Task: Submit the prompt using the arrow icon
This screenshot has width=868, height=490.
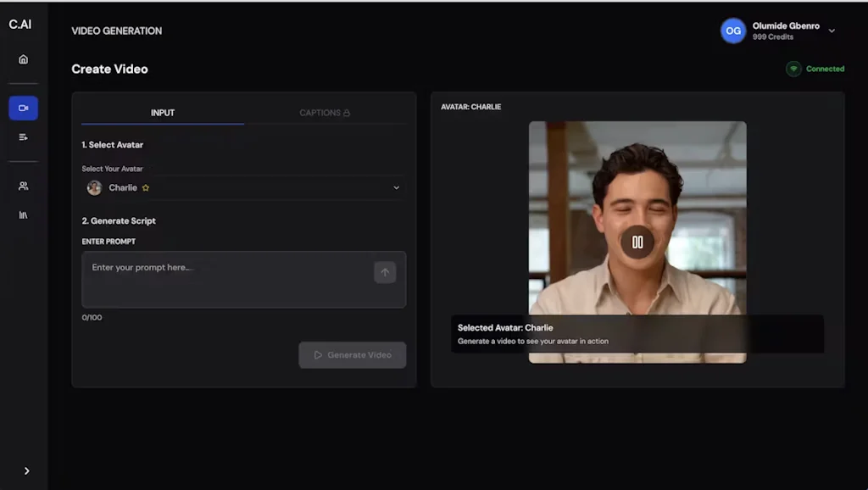Action: [385, 272]
